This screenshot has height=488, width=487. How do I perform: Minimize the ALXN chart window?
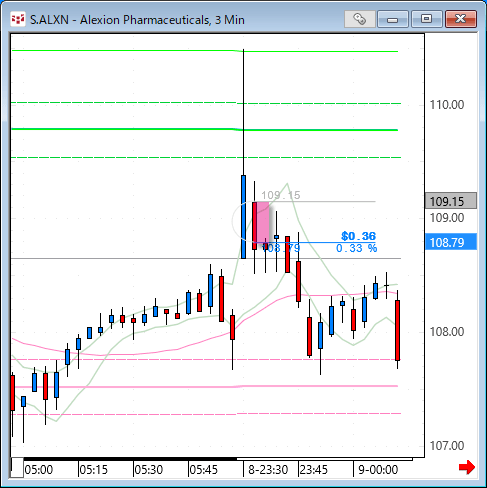coord(393,19)
